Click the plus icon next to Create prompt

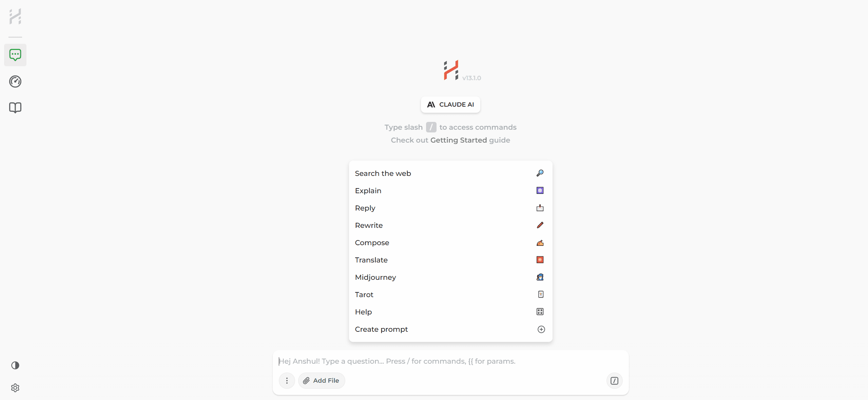541,329
